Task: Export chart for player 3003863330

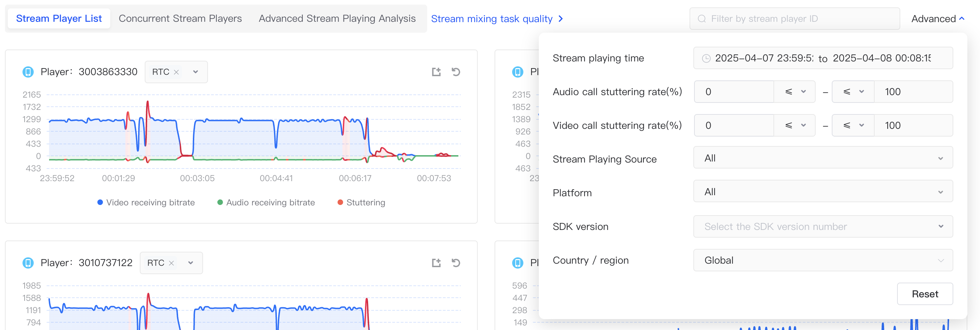Action: (436, 72)
